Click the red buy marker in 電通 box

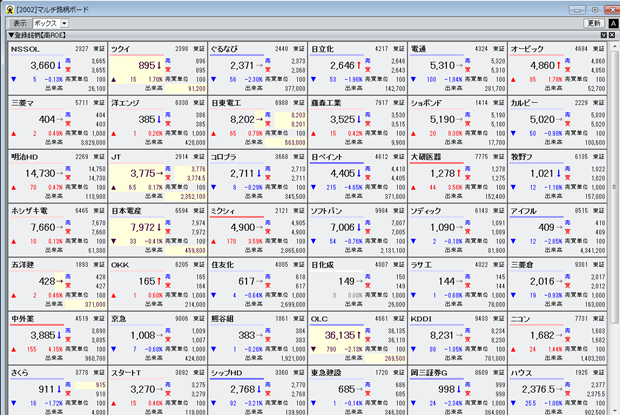[467, 70]
